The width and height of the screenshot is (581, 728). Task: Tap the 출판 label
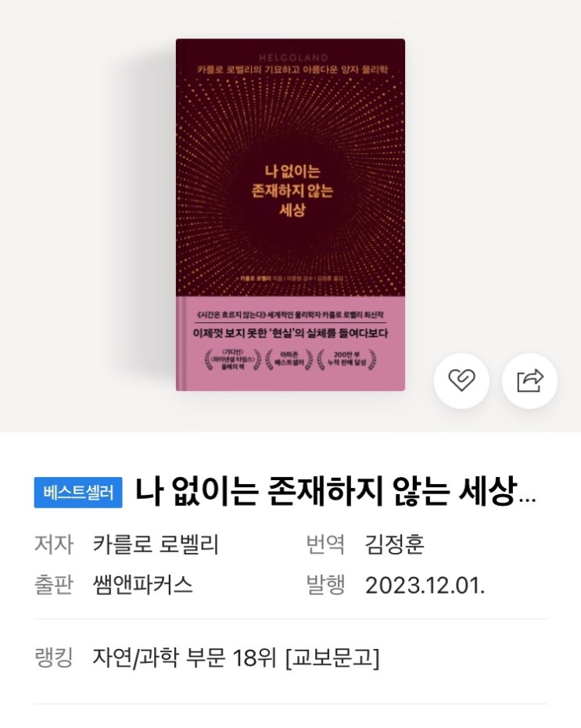click(x=54, y=585)
